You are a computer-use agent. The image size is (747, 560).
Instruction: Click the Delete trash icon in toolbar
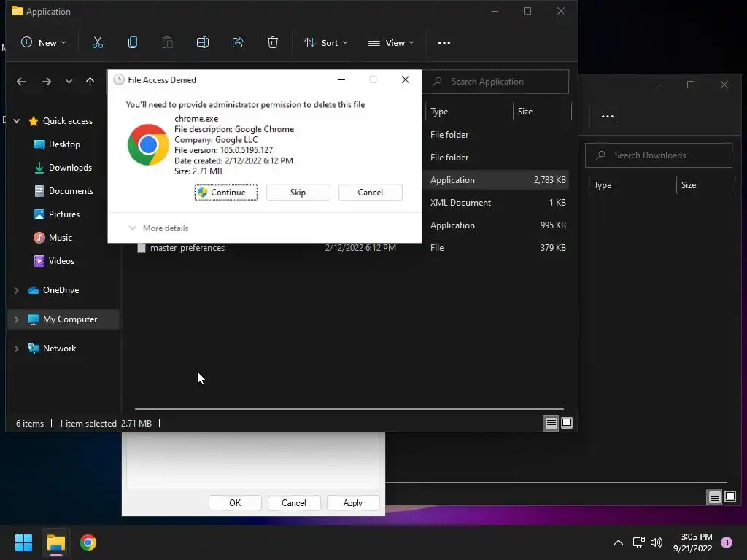click(273, 43)
